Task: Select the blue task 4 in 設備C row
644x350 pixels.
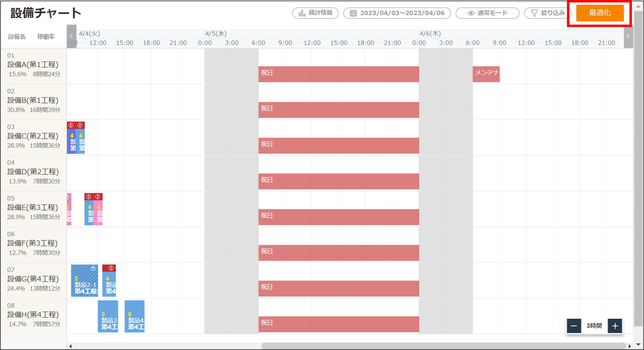Action: pyautogui.click(x=80, y=138)
